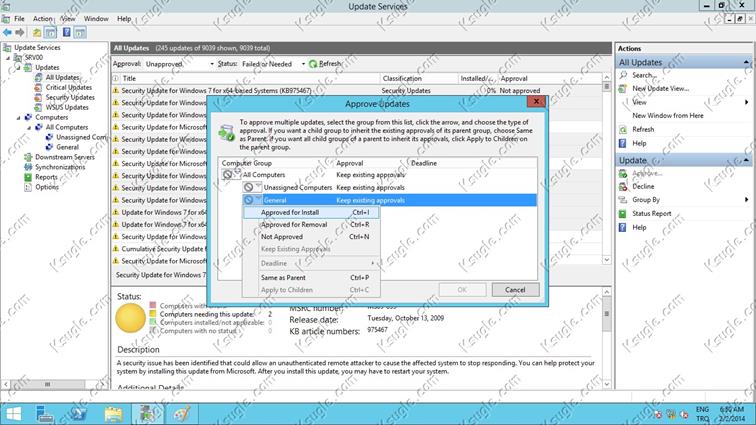Choose Not Approved in the context menu

coord(311,237)
